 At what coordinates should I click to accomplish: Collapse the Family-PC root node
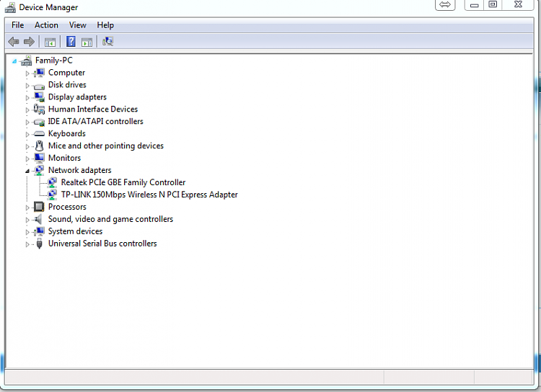click(x=14, y=61)
